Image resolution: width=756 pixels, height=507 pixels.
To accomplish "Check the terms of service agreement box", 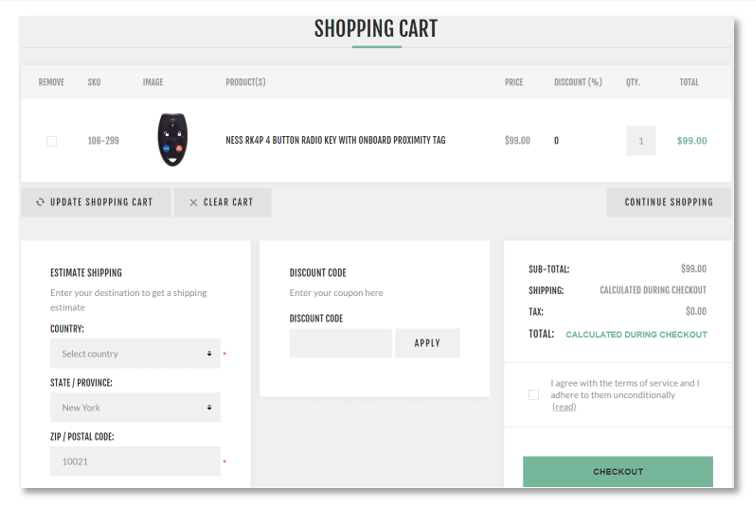I will click(534, 395).
